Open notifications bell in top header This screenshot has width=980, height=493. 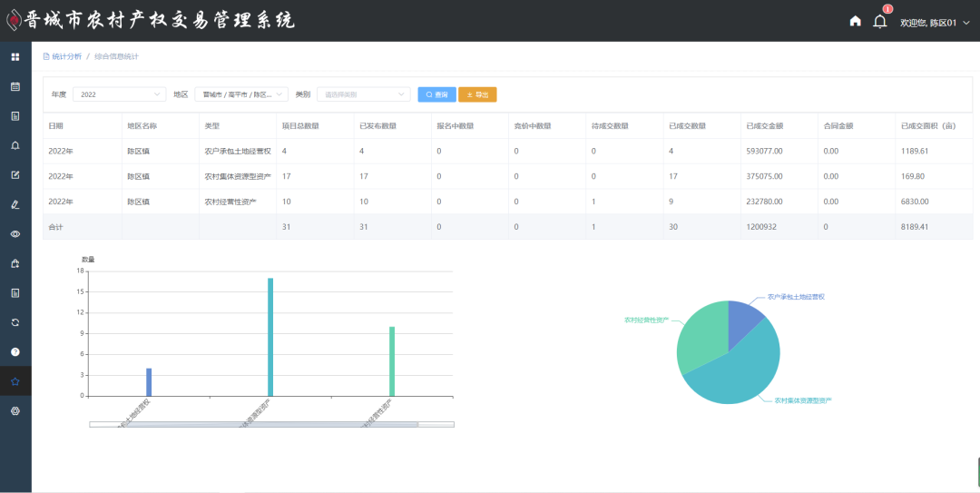click(x=879, y=21)
